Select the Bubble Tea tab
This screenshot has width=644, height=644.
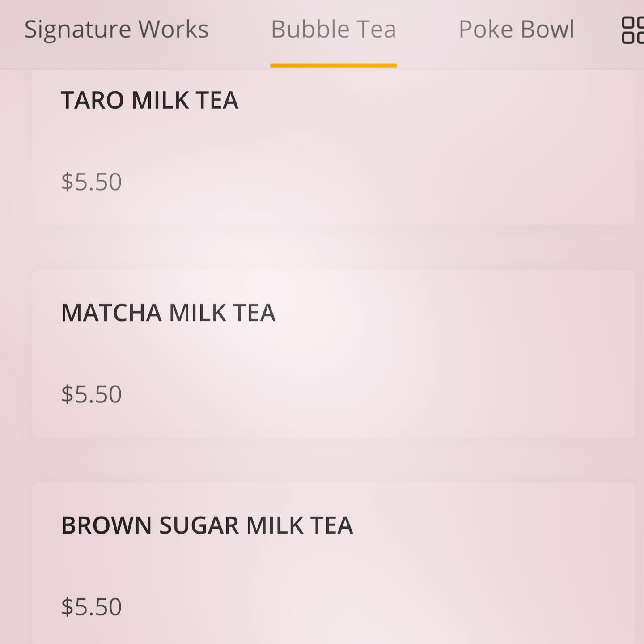pos(333,30)
